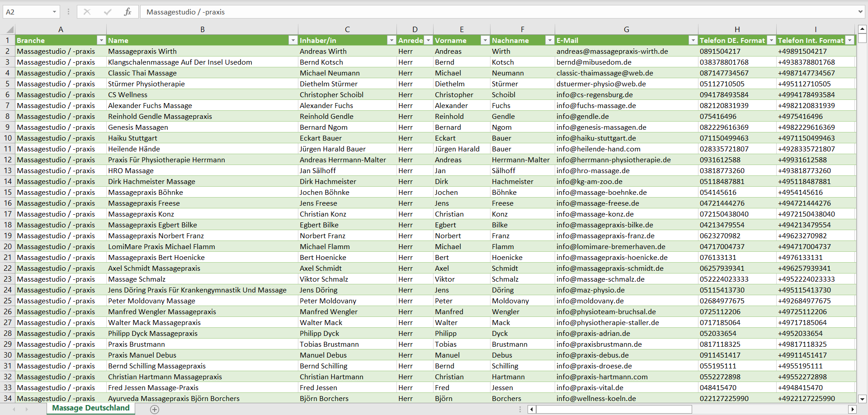This screenshot has width=868, height=415.
Task: Add a new sheet with plus icon
Action: coord(155,409)
